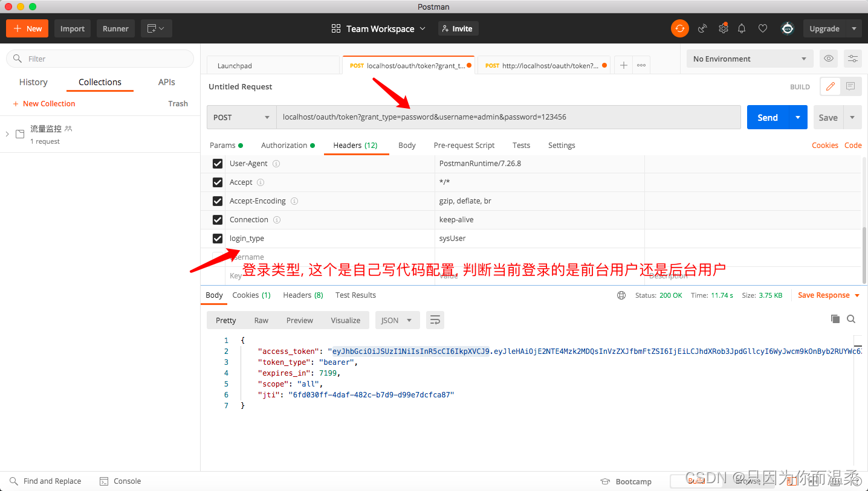Screen dimensions: 868x491
Task: Click the Connection header info icon
Action: [277, 220]
